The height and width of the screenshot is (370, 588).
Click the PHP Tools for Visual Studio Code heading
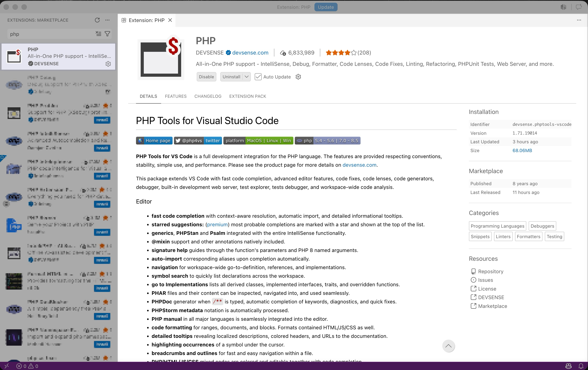[x=207, y=121]
